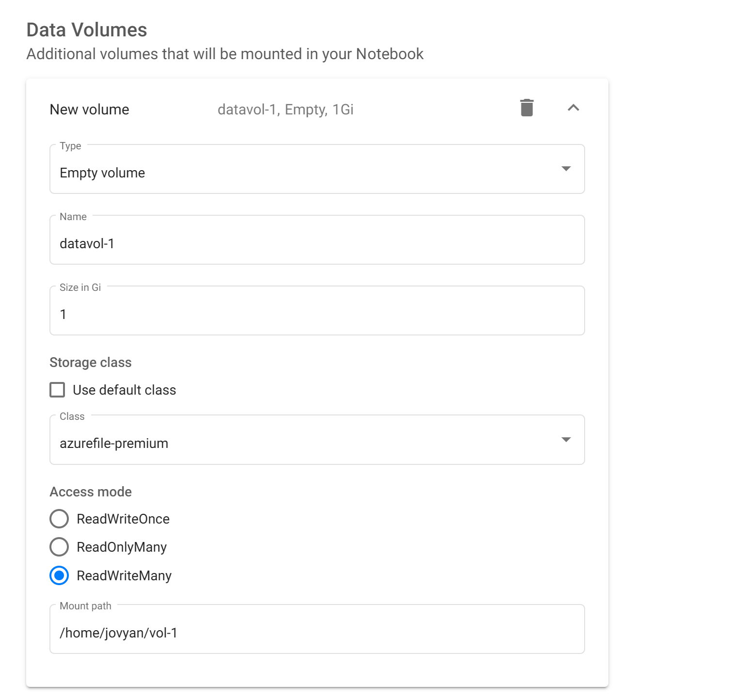
Task: Click the Class field dropdown arrow
Action: click(566, 440)
